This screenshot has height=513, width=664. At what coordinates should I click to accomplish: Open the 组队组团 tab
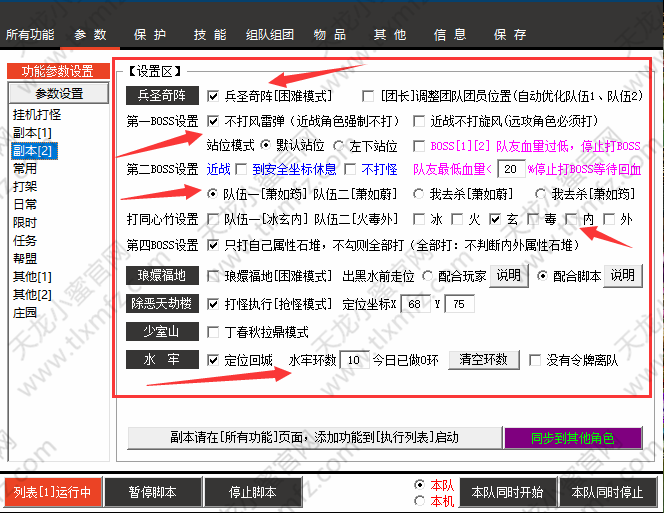point(270,35)
